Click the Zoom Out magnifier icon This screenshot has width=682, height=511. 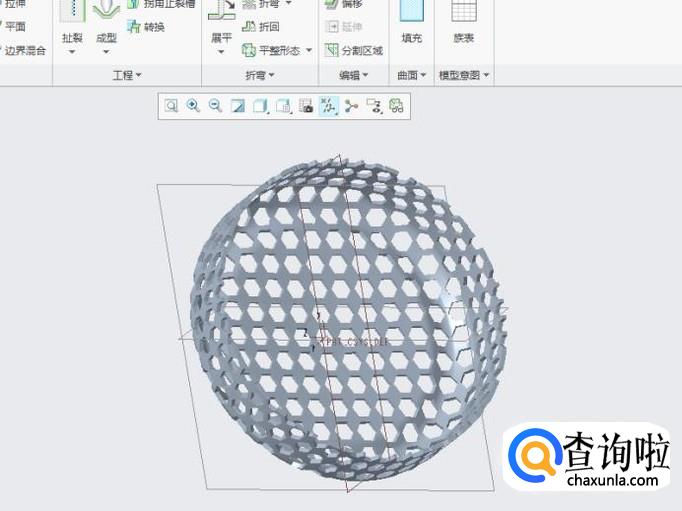tap(215, 106)
